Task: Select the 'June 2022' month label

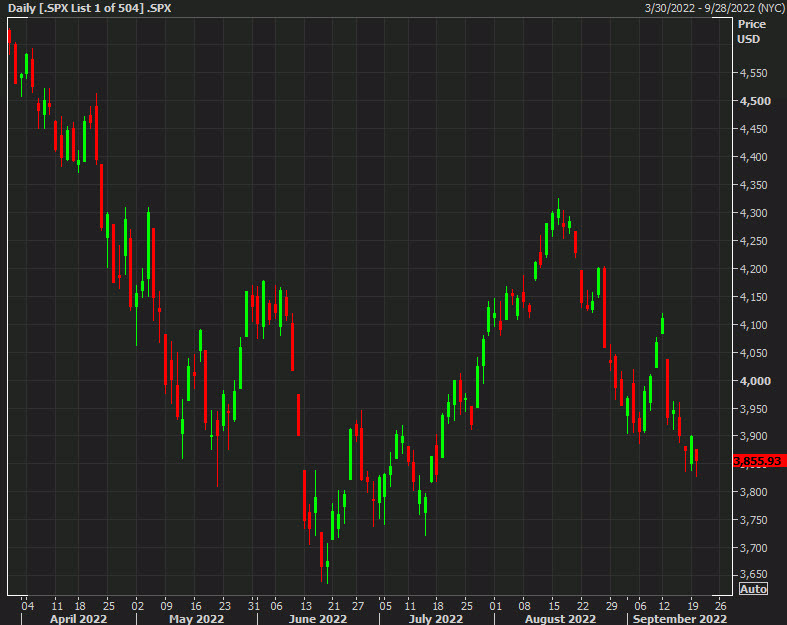Action: pyautogui.click(x=318, y=619)
